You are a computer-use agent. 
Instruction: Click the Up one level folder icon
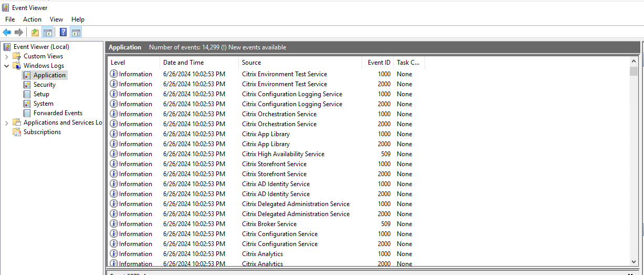click(x=35, y=33)
